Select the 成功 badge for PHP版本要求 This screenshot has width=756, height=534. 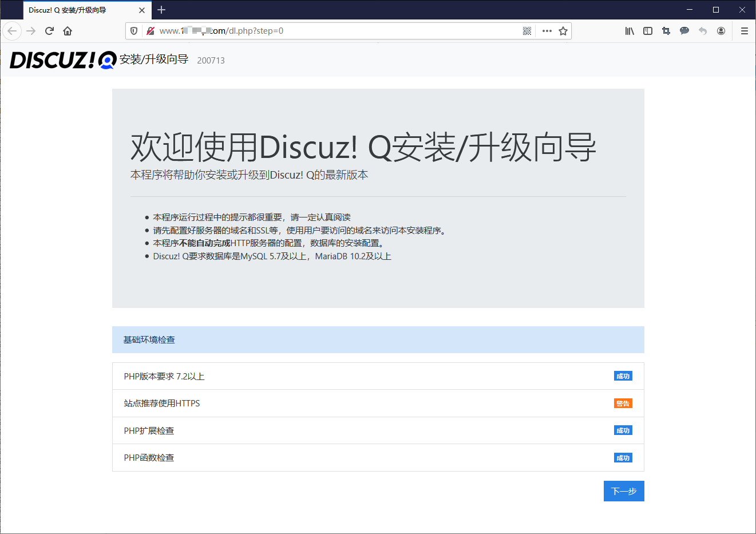tap(623, 376)
